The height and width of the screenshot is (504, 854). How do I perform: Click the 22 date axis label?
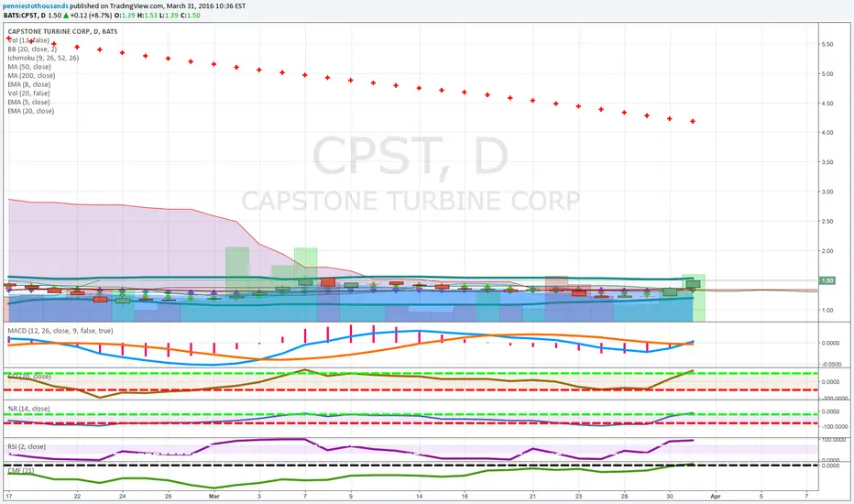click(77, 497)
